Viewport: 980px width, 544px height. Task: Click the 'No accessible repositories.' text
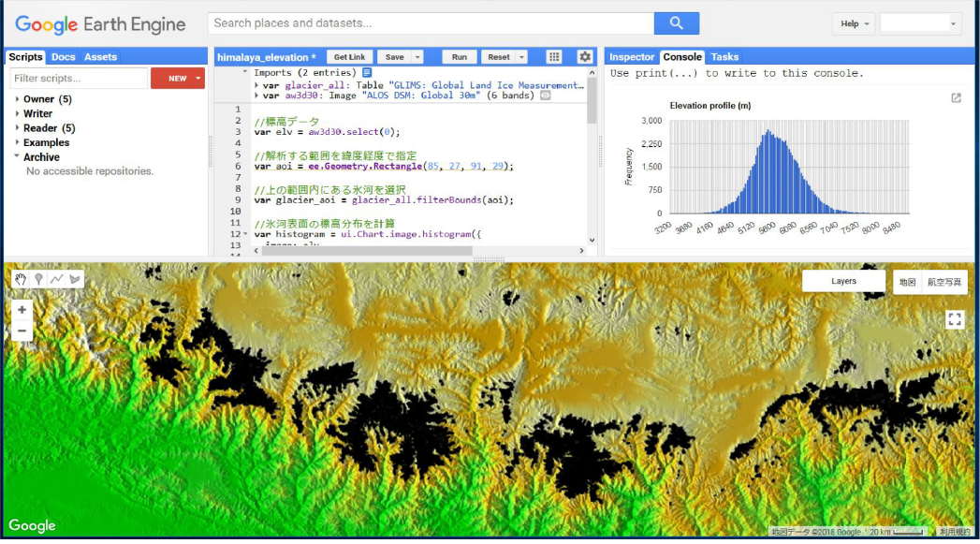pyautogui.click(x=89, y=170)
